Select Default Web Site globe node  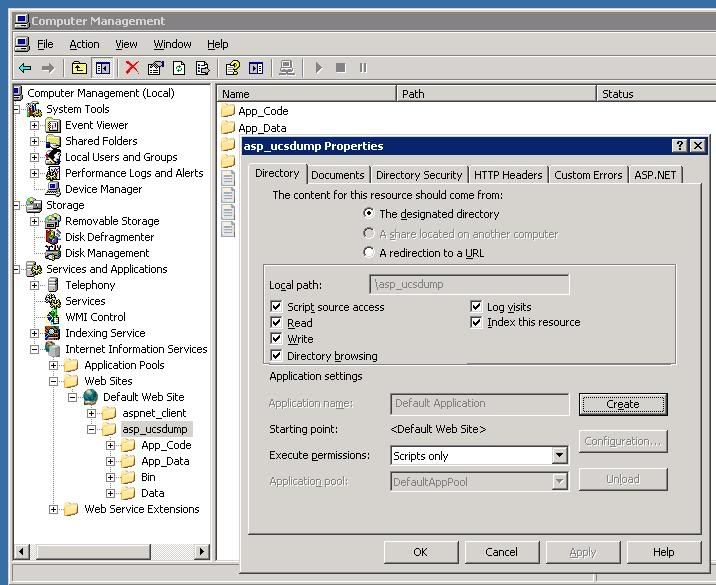pyautogui.click(x=143, y=397)
